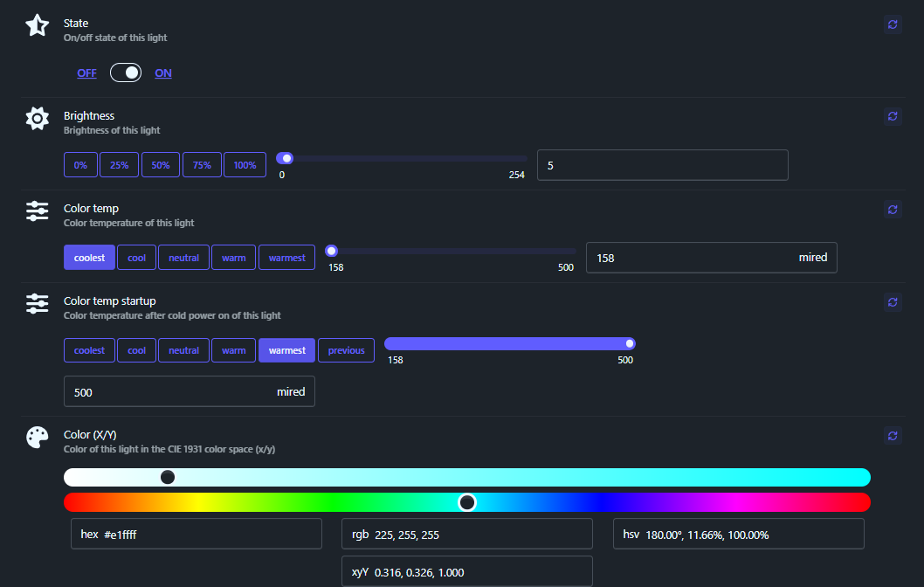The width and height of the screenshot is (924, 587).
Task: Click the sliders icon beside Color temp
Action: (37, 210)
